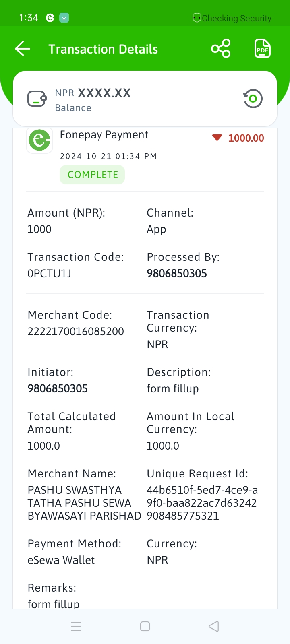This screenshot has height=644, width=290.
Task: Open Android recent apps menu button
Action: point(76,626)
